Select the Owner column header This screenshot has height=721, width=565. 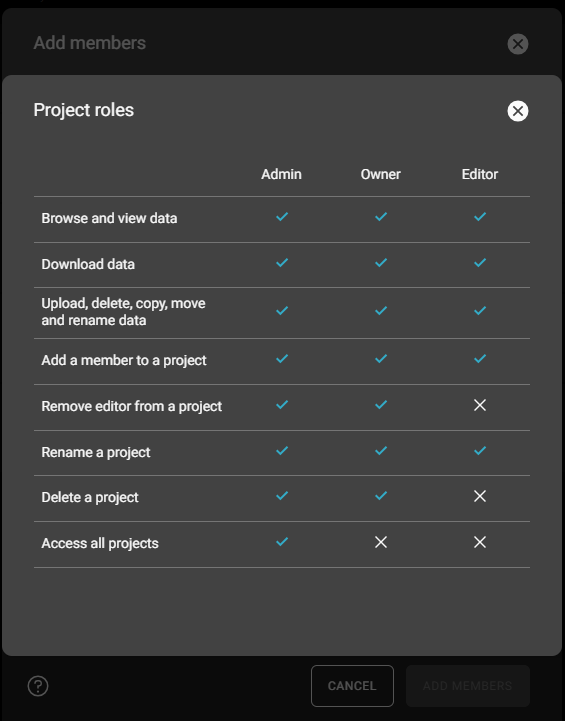(381, 174)
